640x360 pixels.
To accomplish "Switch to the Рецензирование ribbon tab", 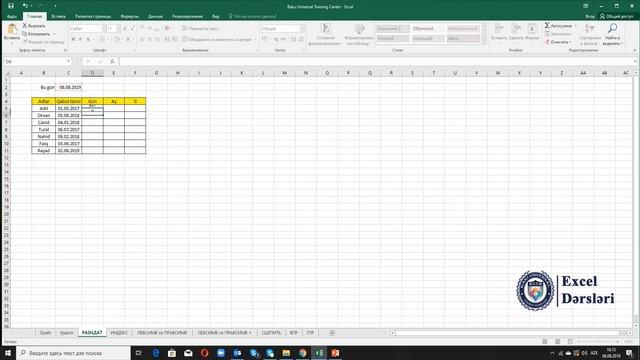I will [x=187, y=16].
